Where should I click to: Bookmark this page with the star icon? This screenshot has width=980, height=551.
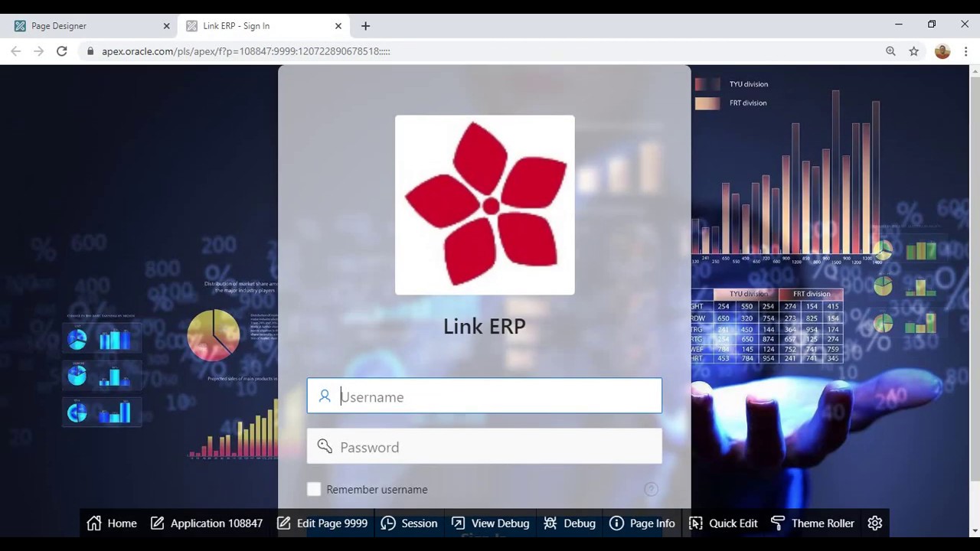click(913, 51)
